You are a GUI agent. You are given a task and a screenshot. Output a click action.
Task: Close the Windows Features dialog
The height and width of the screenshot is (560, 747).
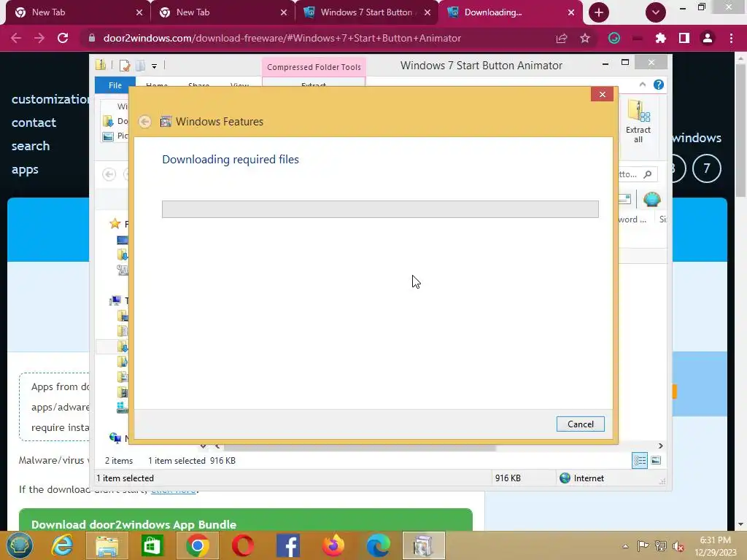602,94
